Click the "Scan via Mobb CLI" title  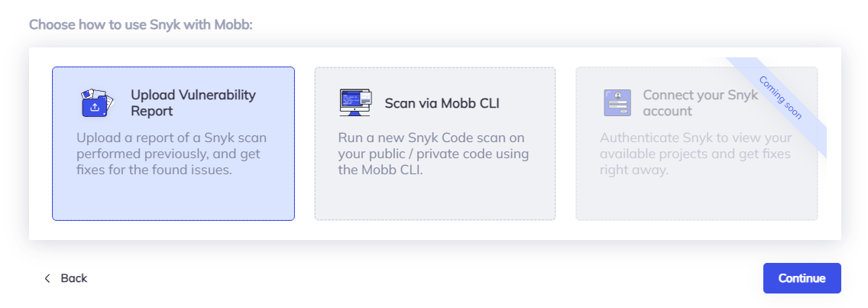(442, 103)
